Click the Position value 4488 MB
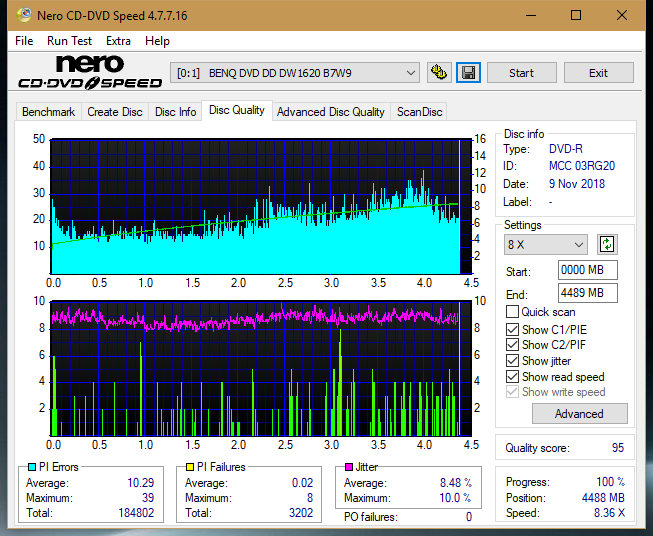The height and width of the screenshot is (536, 653). [x=603, y=498]
